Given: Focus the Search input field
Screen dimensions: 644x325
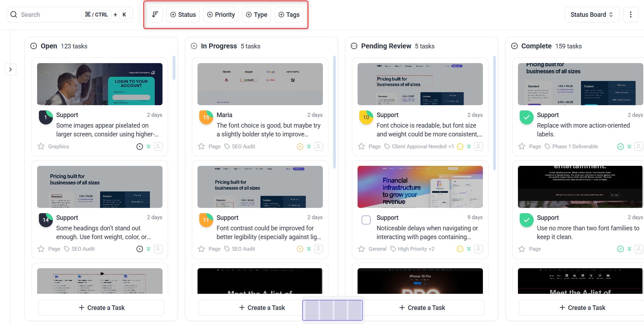Looking at the screenshot, I should click(x=49, y=14).
